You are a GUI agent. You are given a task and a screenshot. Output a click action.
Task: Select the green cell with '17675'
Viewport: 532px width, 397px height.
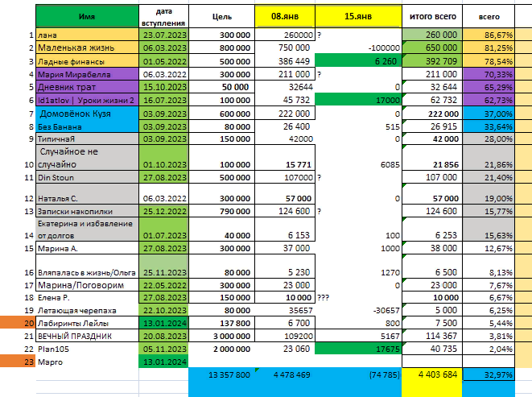(358, 349)
